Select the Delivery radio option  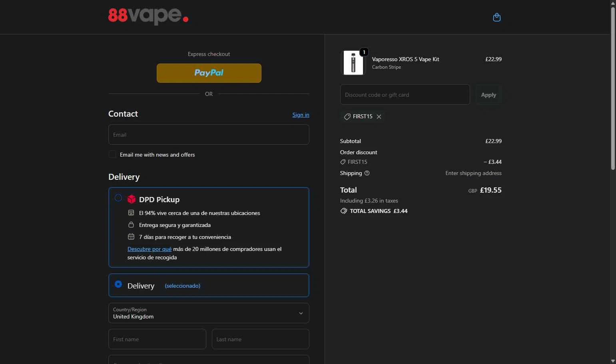click(118, 284)
